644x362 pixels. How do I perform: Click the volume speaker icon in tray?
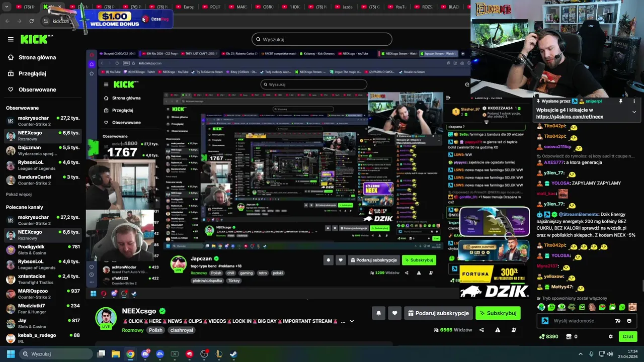click(x=609, y=354)
